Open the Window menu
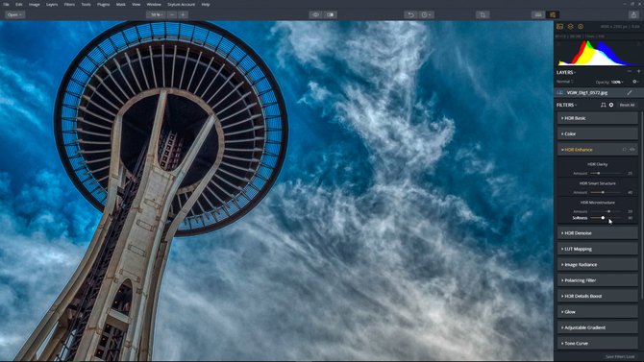The width and height of the screenshot is (644, 362). pyautogui.click(x=154, y=5)
